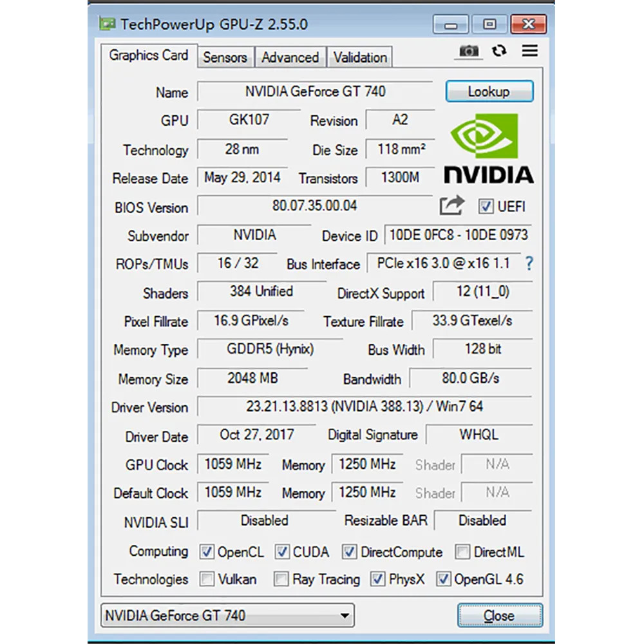This screenshot has width=644, height=644.
Task: Click the Memory field in Default Clock row
Action: pyautogui.click(x=367, y=492)
